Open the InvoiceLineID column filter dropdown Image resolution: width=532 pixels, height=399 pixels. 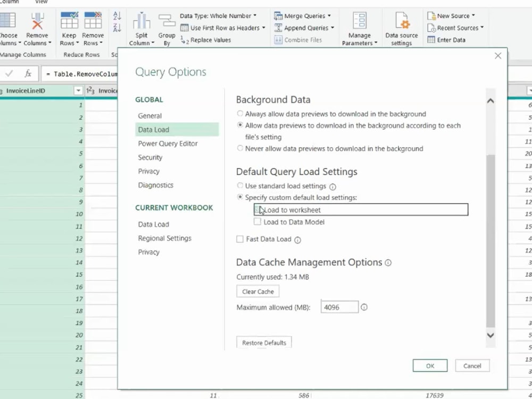(x=78, y=90)
